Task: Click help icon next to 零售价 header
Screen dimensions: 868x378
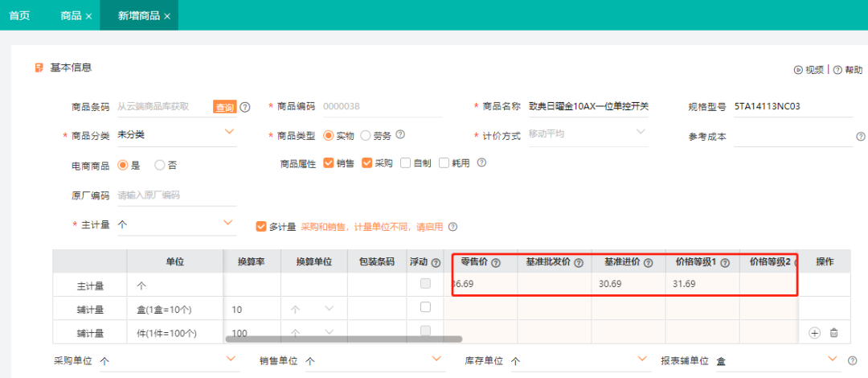Action: (496, 262)
